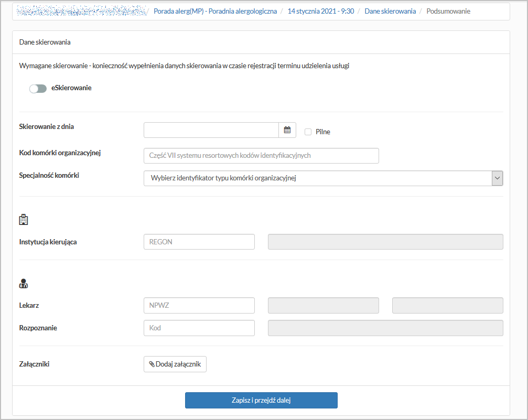Navigate to the Podsumowanie breadcrumb tab

click(448, 10)
